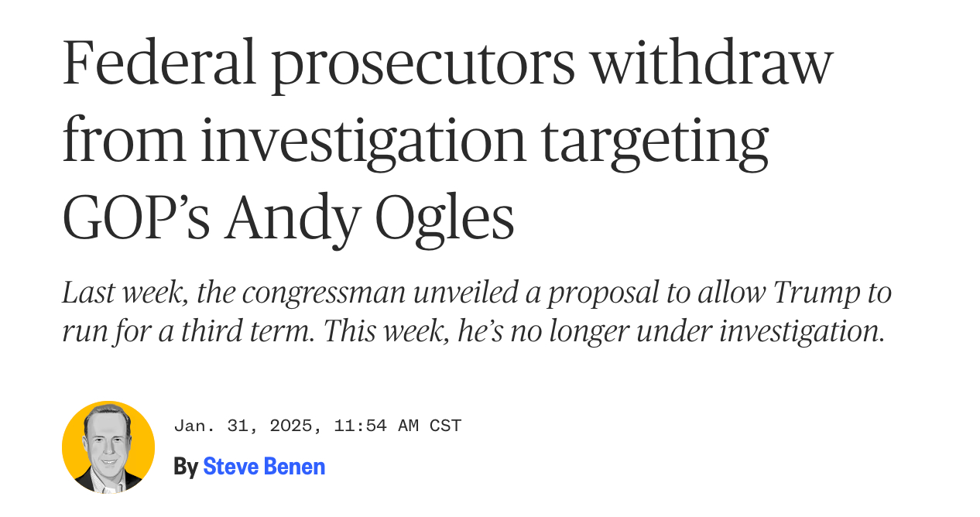Click the name "Ogles" in the headline

tap(445, 218)
